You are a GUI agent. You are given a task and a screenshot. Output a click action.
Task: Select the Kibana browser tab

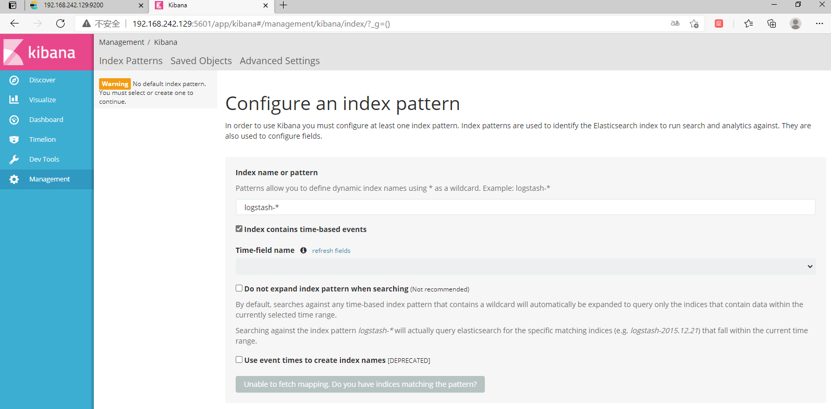[x=211, y=5]
